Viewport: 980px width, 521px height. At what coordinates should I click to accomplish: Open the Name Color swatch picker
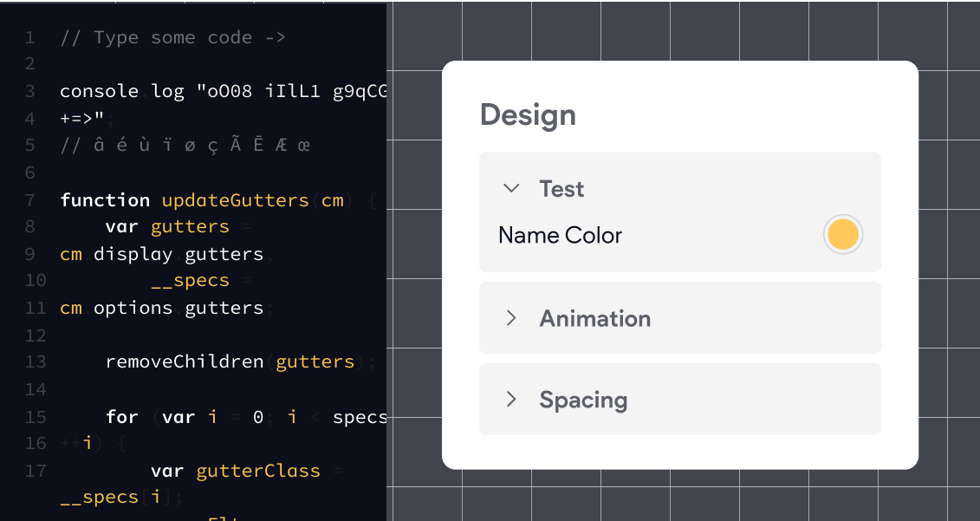[x=842, y=234]
